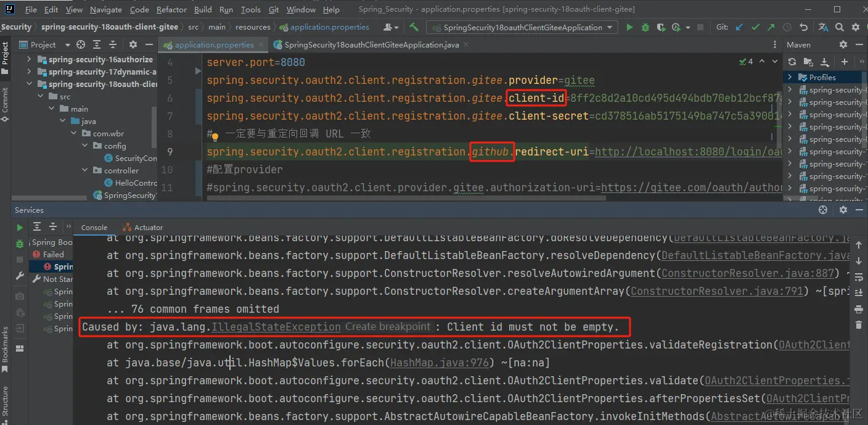The image size is (868, 425).
Task: Click Select Opened File crosshair in Project panel
Action: pos(81,44)
